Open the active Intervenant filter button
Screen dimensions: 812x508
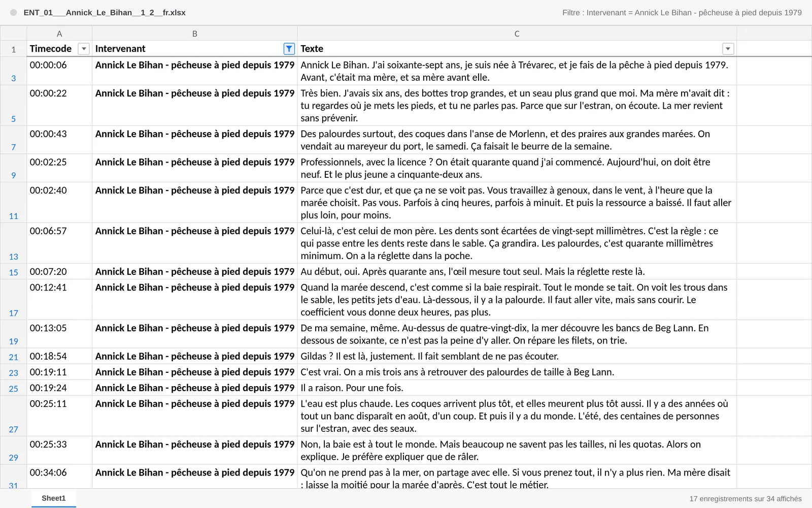pyautogui.click(x=289, y=49)
